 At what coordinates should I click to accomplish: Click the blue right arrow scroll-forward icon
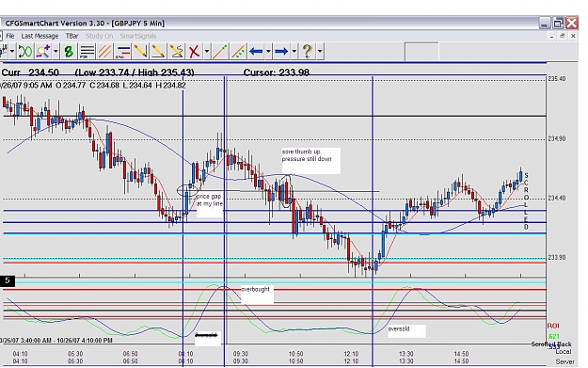click(281, 51)
